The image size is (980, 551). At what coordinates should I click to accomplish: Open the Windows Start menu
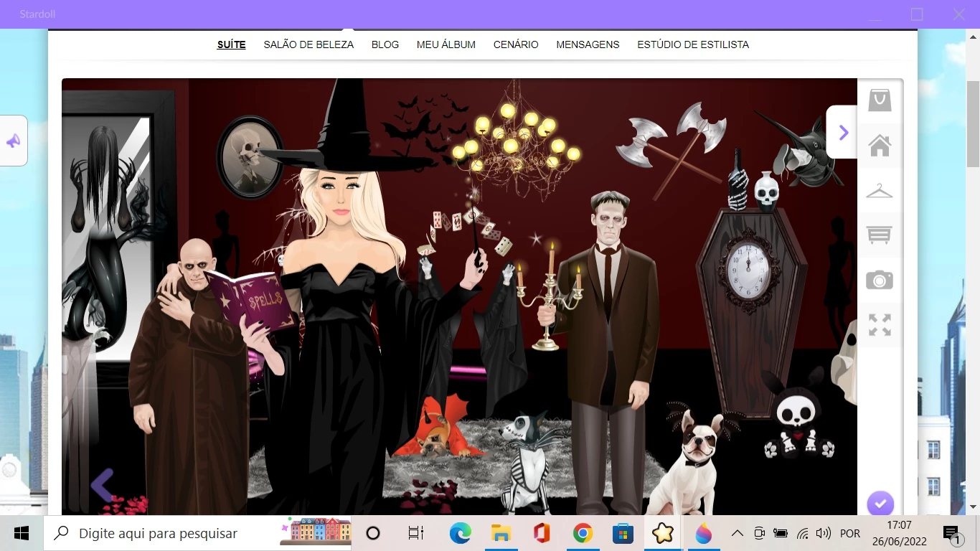coord(22,533)
